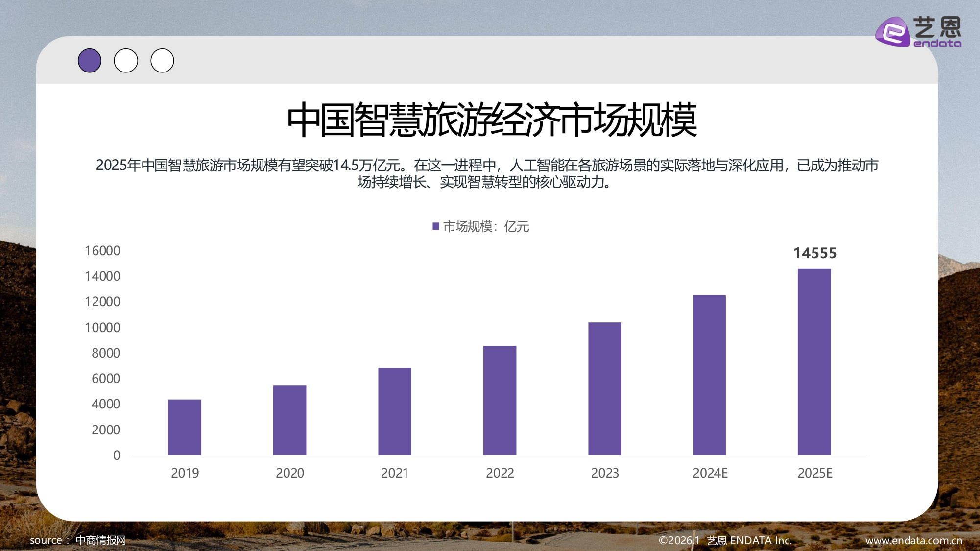The height and width of the screenshot is (551, 980).
Task: Click the 14555 data label above the tallest bar
Action: (x=816, y=253)
